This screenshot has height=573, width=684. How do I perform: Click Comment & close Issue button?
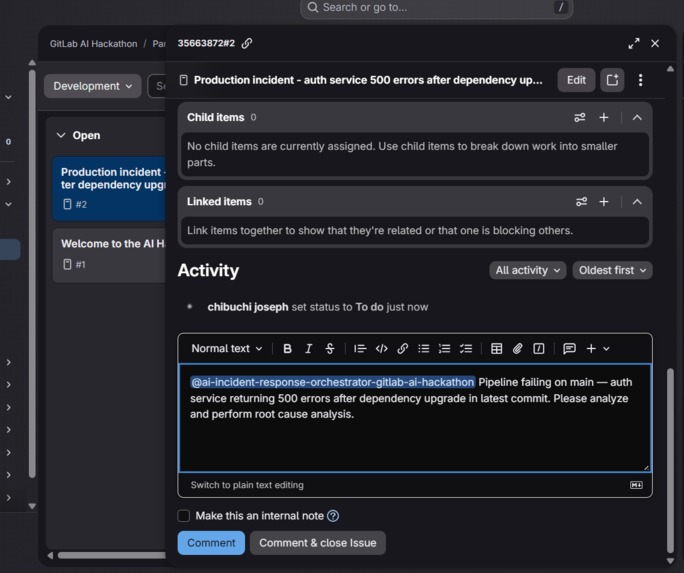tap(318, 543)
